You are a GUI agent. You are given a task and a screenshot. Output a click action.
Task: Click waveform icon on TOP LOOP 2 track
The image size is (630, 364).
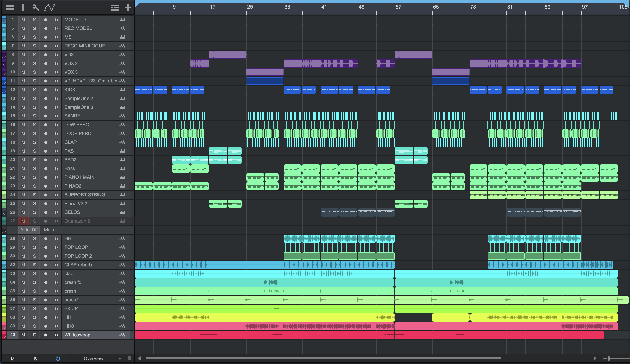tap(122, 256)
